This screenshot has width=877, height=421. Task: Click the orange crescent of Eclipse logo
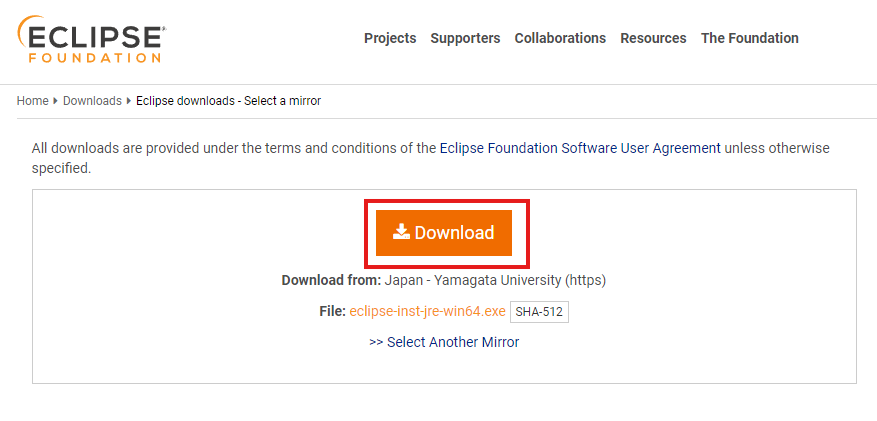pos(25,31)
